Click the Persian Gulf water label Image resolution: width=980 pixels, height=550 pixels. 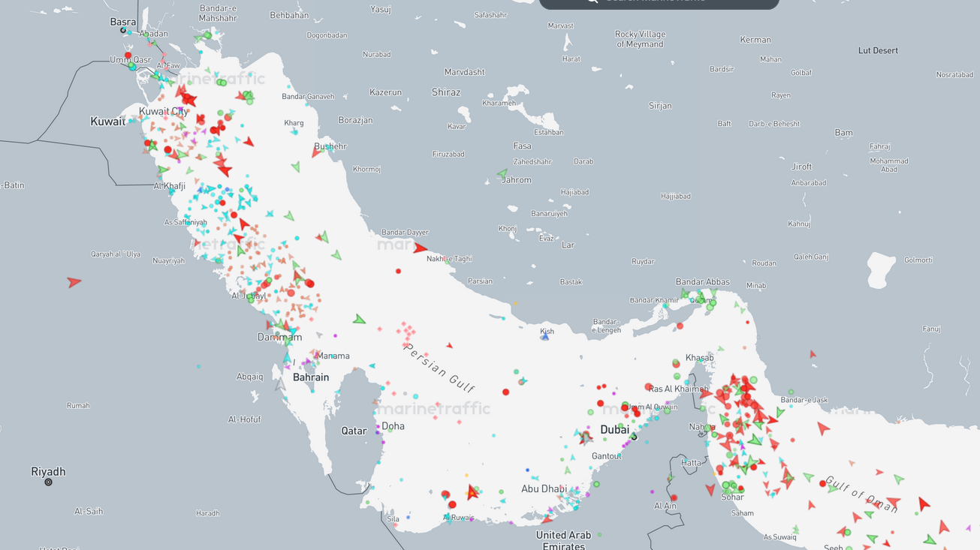pyautogui.click(x=440, y=368)
